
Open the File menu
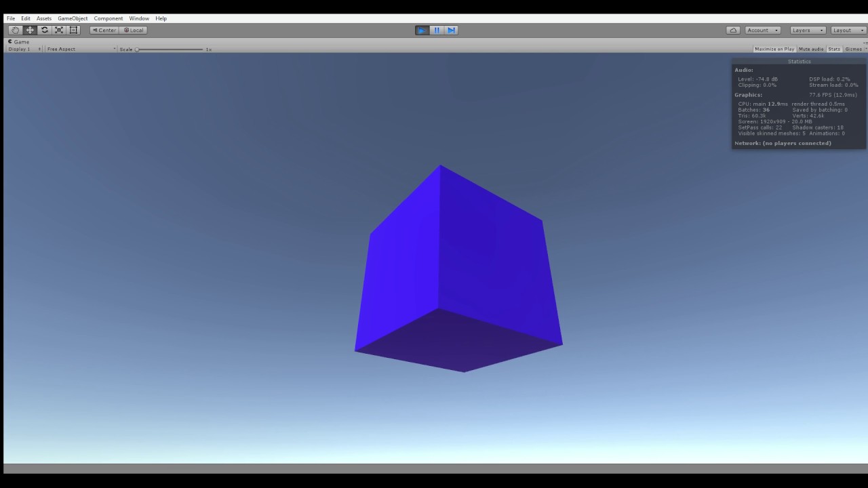(11, 18)
